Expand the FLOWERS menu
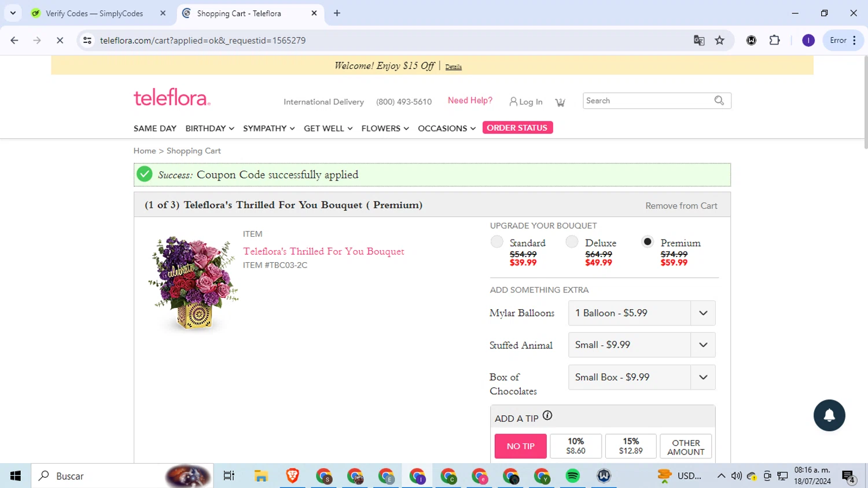 point(385,129)
